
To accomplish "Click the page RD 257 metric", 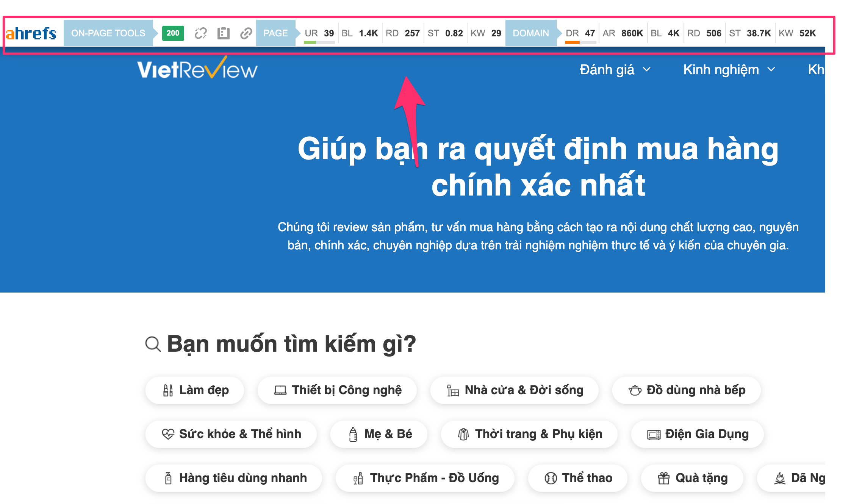I will tap(402, 33).
